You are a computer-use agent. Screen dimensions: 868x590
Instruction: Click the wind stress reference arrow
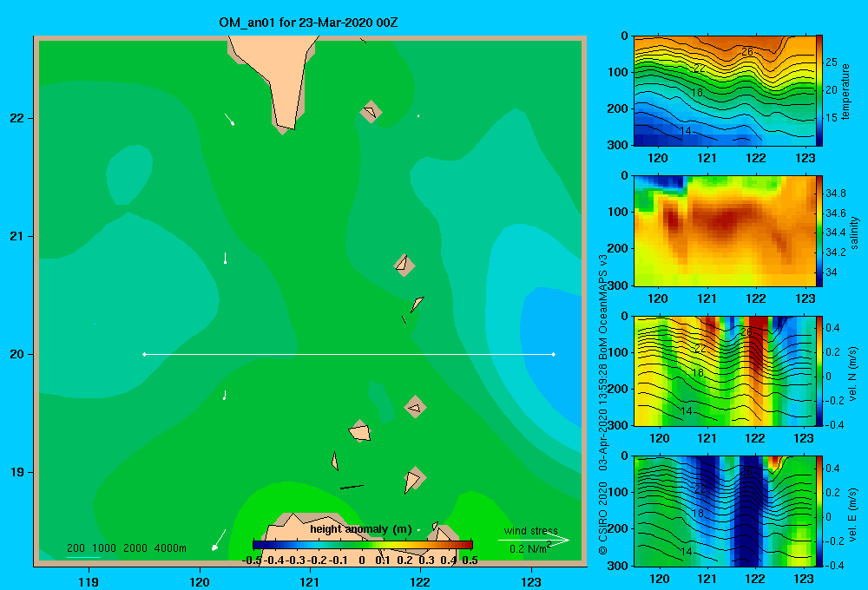tap(534, 541)
